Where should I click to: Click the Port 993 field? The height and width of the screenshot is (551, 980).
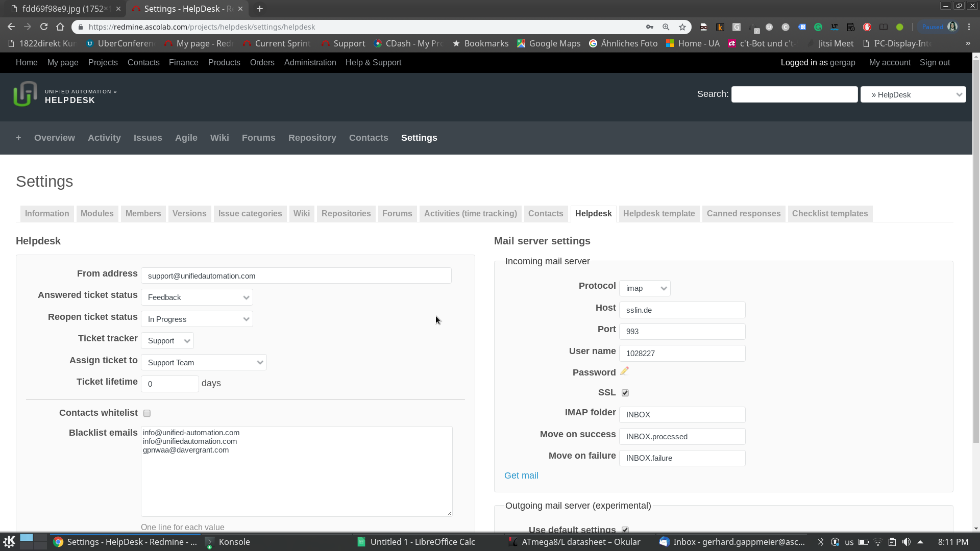tap(682, 332)
